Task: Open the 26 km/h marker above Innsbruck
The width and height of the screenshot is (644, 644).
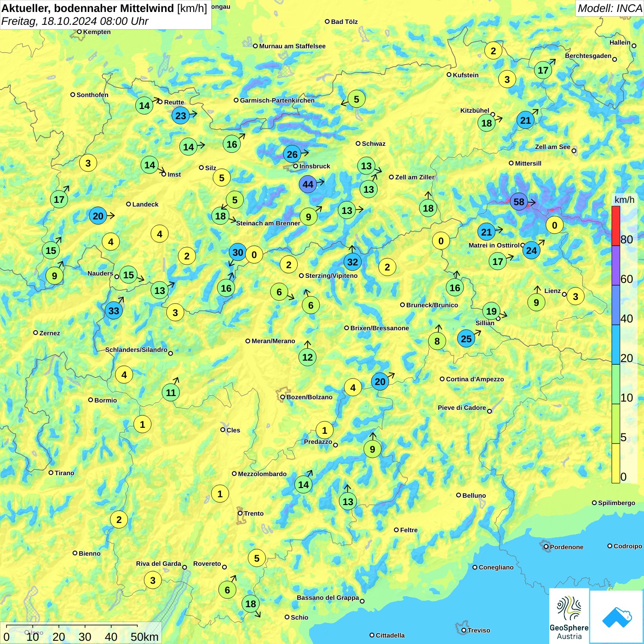Action: [x=292, y=154]
